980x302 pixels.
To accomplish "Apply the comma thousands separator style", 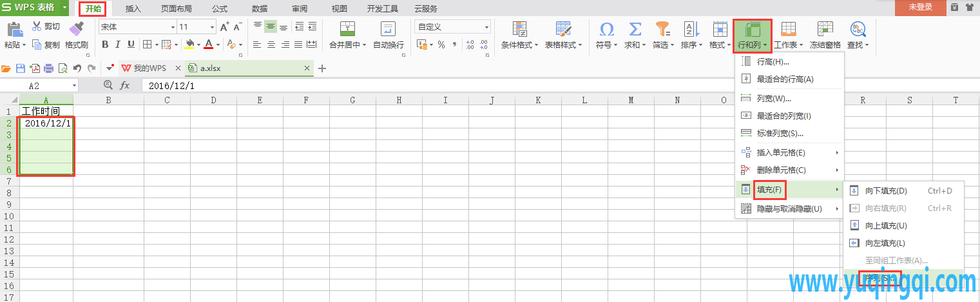I will click(x=454, y=45).
